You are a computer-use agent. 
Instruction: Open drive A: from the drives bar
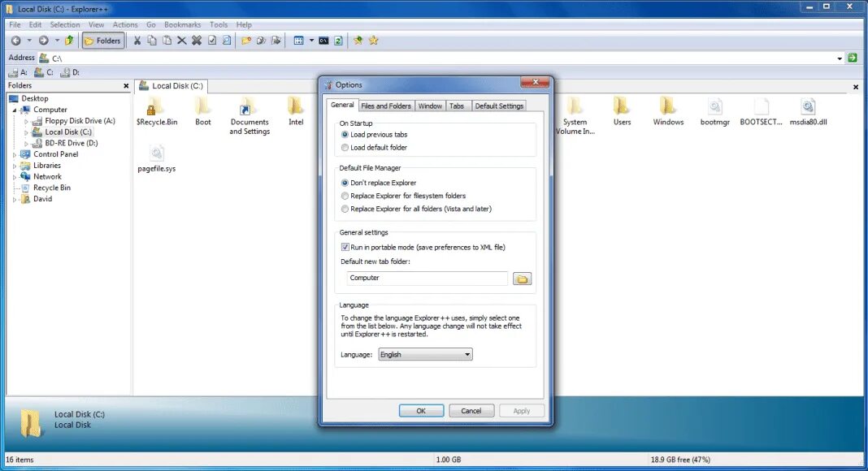(x=18, y=72)
